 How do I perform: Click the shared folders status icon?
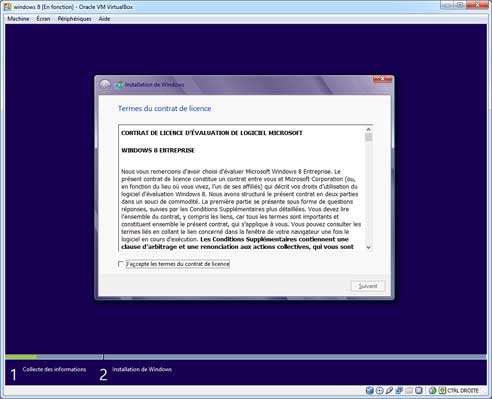point(409,390)
